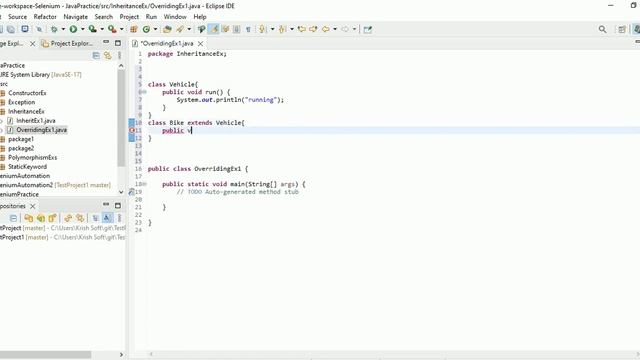This screenshot has height=360, width=640.
Task: Click the Next Edit Location icon
Action: pos(313,29)
